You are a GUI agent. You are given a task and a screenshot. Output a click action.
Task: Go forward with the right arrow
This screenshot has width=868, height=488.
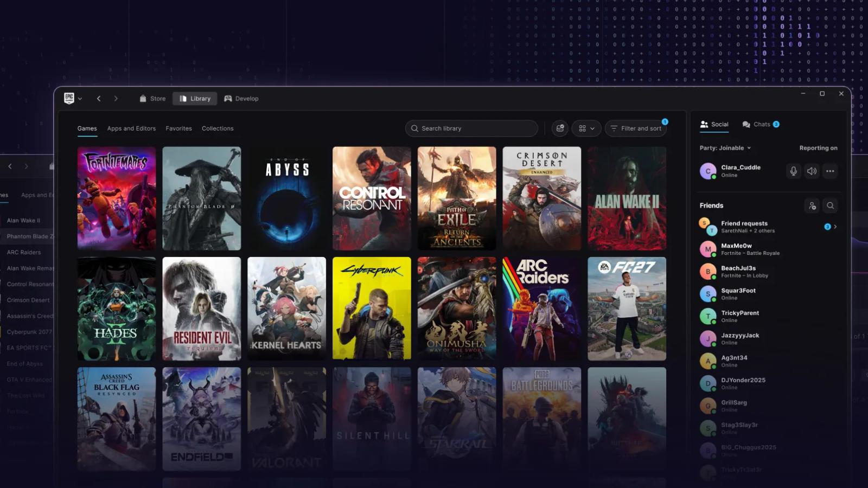pyautogui.click(x=116, y=98)
